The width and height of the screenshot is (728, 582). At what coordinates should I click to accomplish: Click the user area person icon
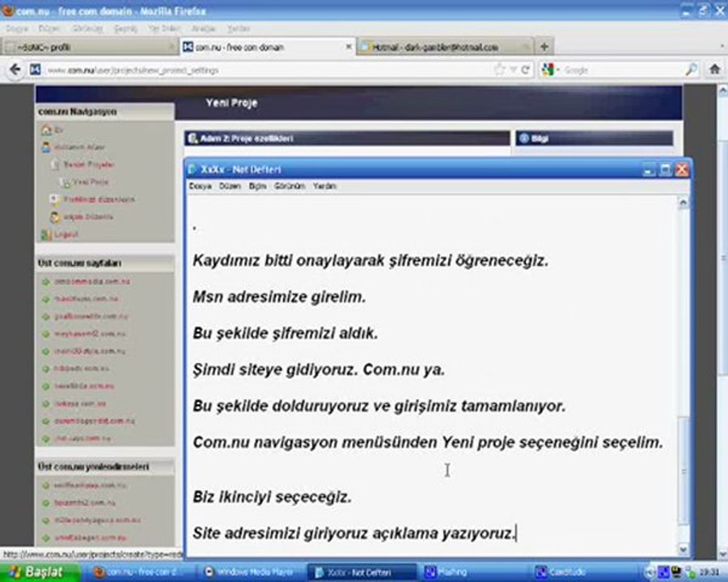[46, 148]
